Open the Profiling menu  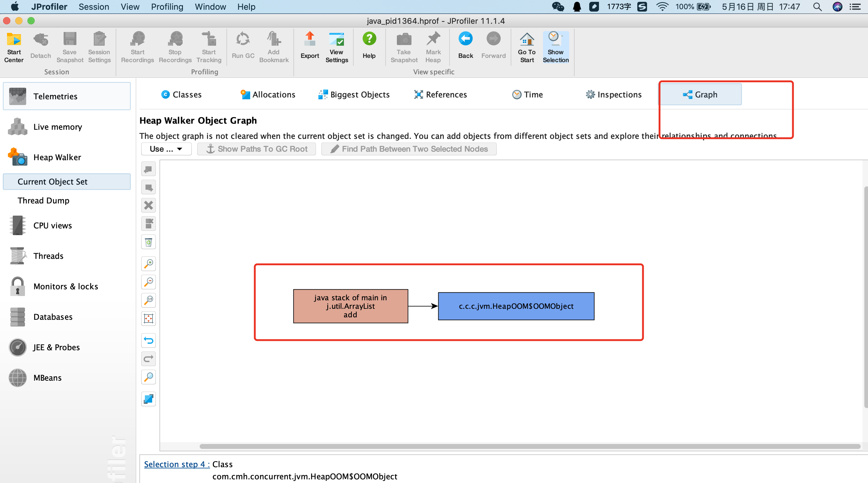pyautogui.click(x=167, y=7)
